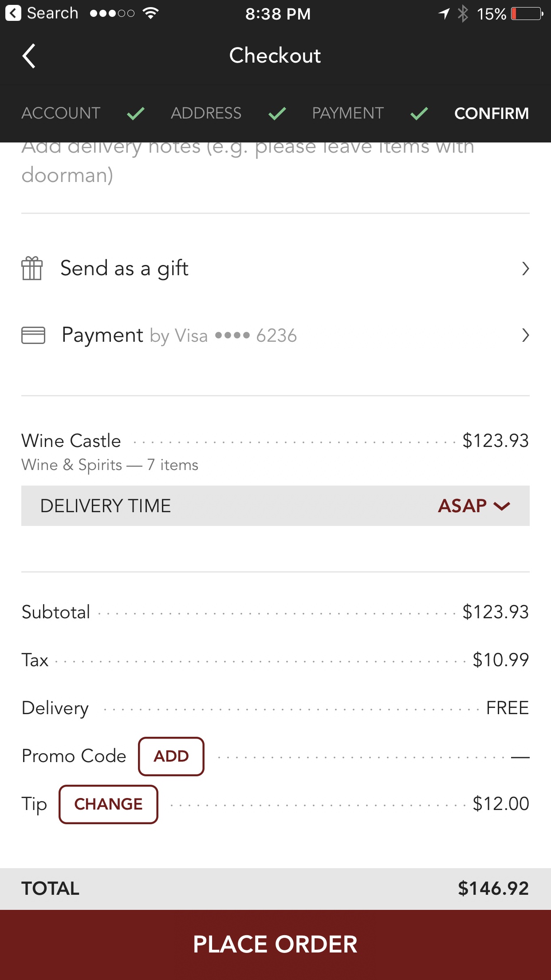
Task: Tap the back arrow in Checkout header
Action: [x=29, y=56]
